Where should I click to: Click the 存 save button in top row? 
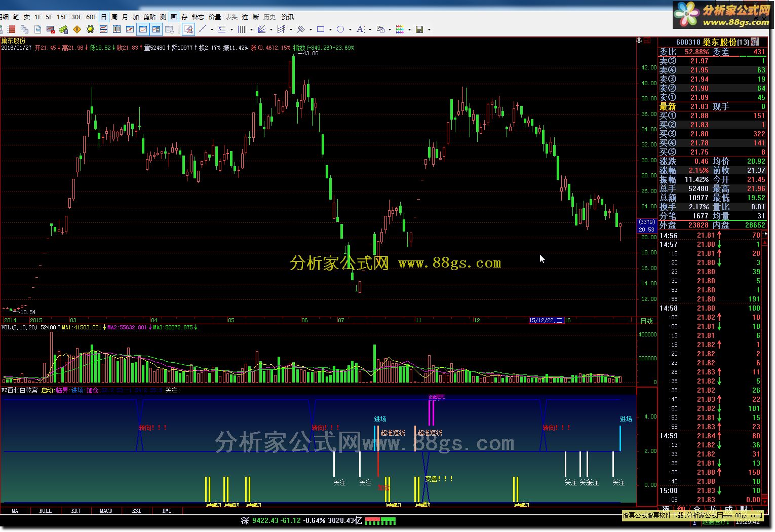(184, 17)
